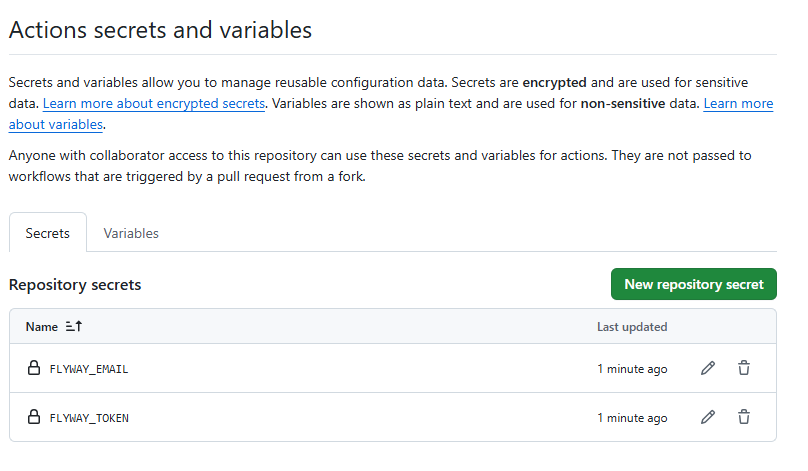
Task: Click the lock icon beside FLYWAY_TOKEN
Action: pyautogui.click(x=34, y=417)
